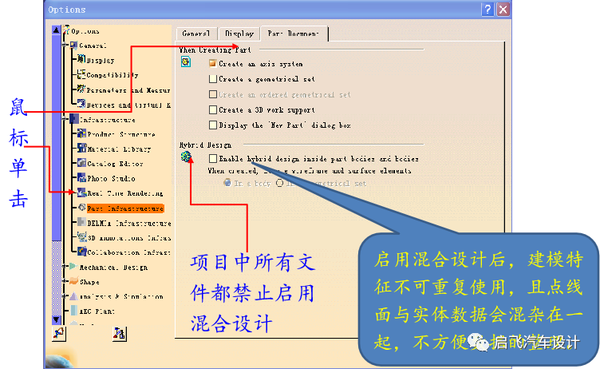Select the Devices and Virtual Reality icon
This screenshot has width=600, height=369.
[81, 103]
